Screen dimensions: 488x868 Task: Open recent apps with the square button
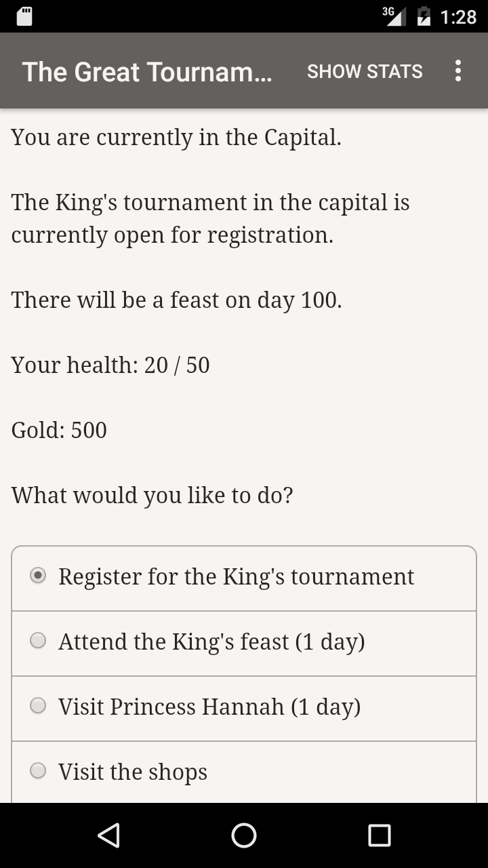coord(379,835)
